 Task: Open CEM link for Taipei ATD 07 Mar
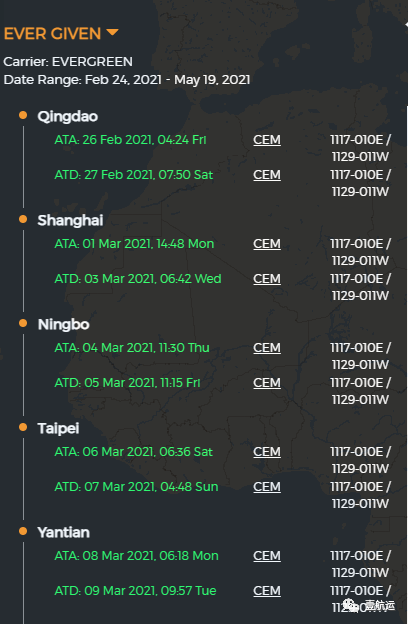[267, 487]
